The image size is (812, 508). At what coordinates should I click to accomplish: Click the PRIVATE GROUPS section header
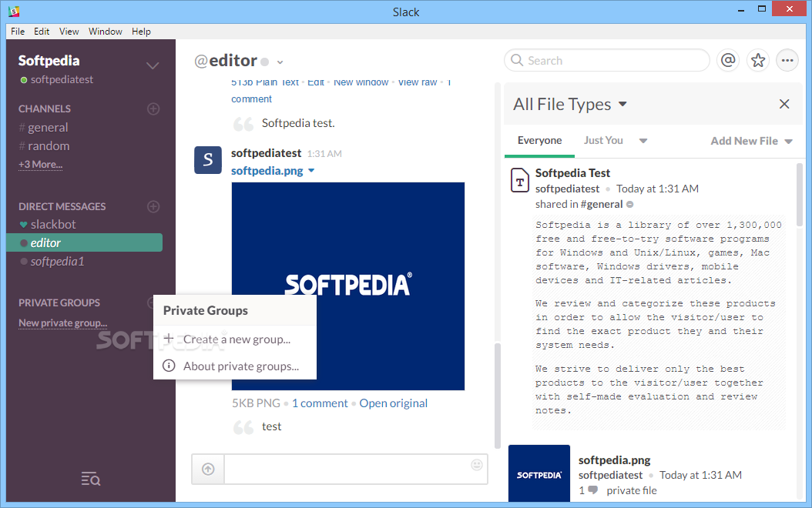59,302
